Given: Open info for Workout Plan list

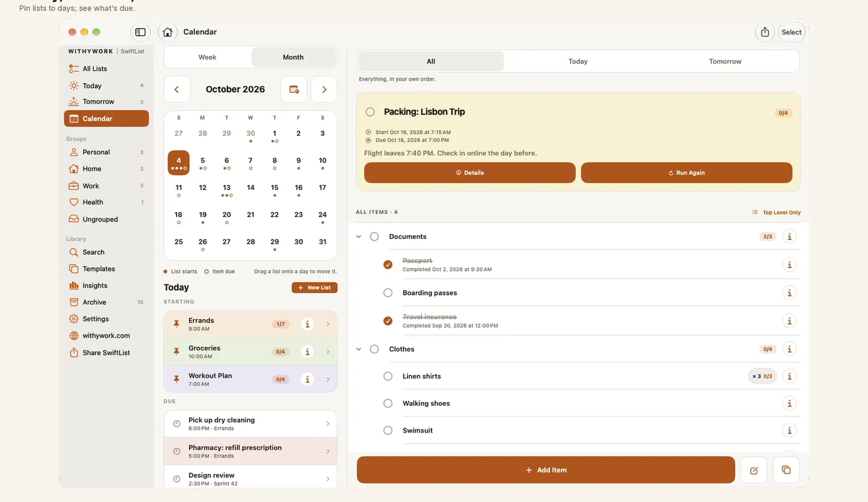Looking at the screenshot, I should [x=307, y=379].
